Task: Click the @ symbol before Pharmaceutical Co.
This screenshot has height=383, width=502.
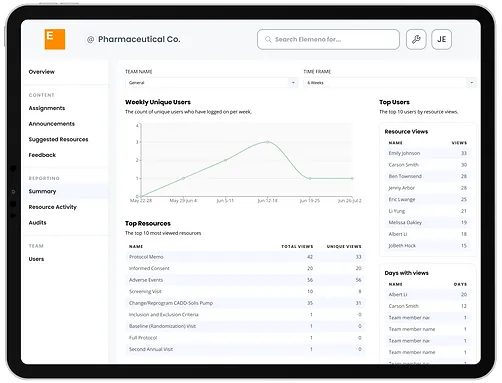Action: point(90,40)
